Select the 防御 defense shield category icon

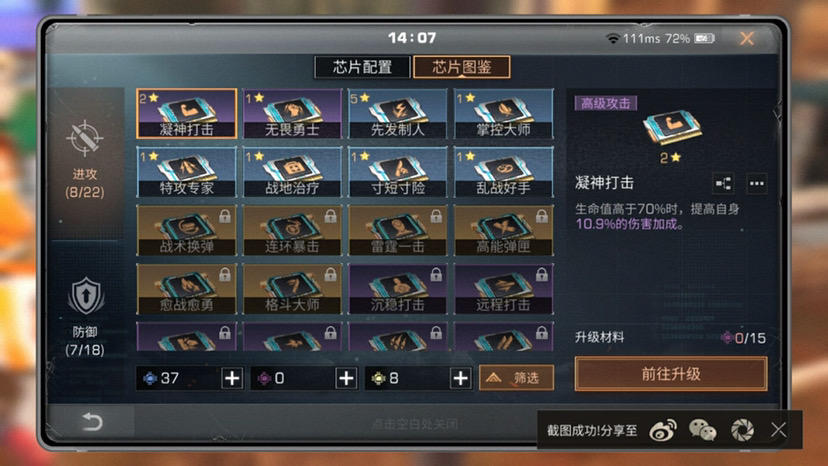86,296
